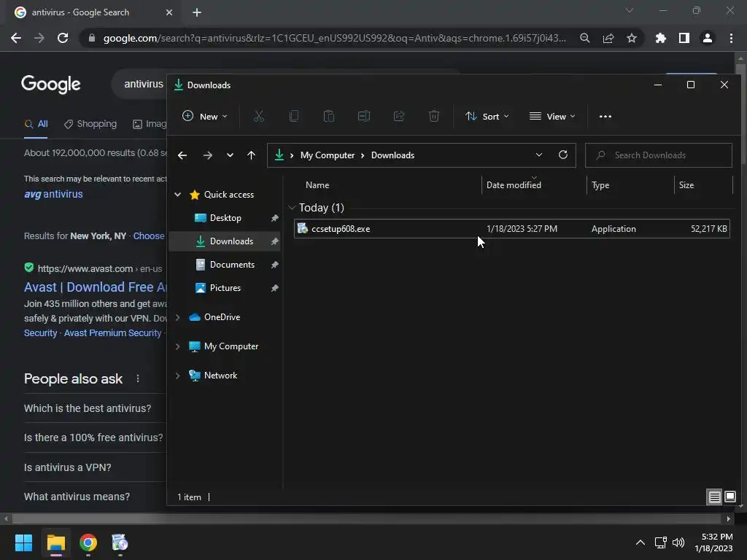Expand the My Computer tree node

tap(178, 346)
